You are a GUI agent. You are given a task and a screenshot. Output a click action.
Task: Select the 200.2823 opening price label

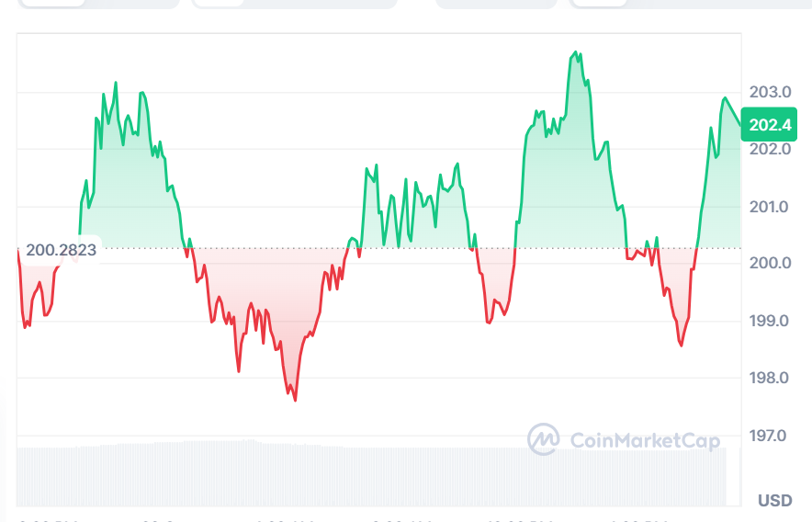pyautogui.click(x=61, y=249)
